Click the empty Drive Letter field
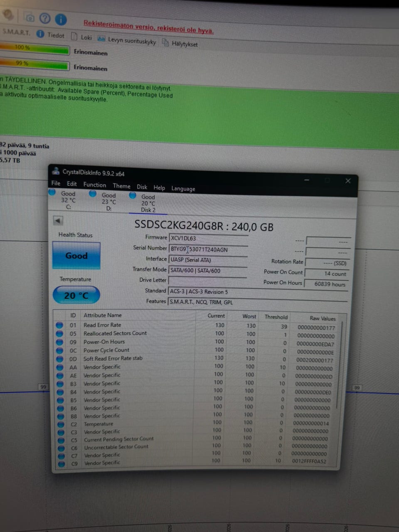The image size is (399, 532). (x=208, y=281)
